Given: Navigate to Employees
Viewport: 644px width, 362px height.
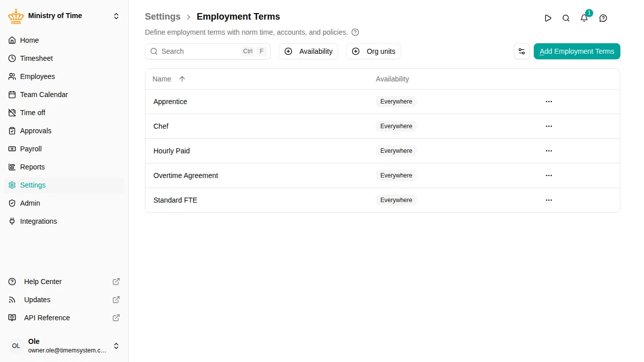Looking at the screenshot, I should tap(64, 76).
